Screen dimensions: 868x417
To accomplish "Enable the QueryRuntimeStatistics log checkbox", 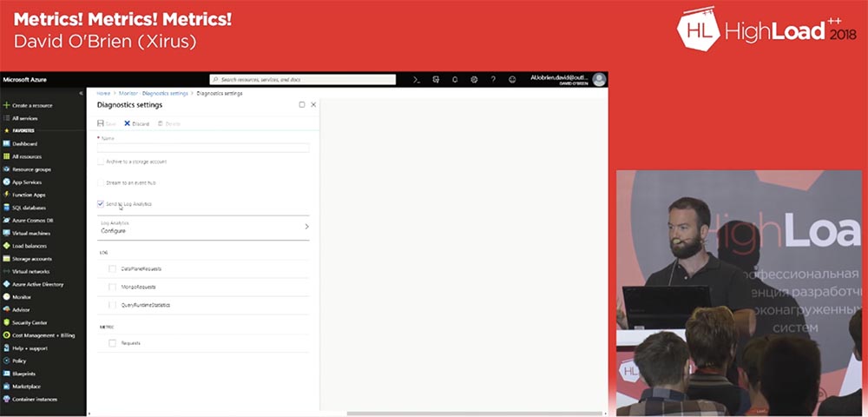I will pos(112,305).
